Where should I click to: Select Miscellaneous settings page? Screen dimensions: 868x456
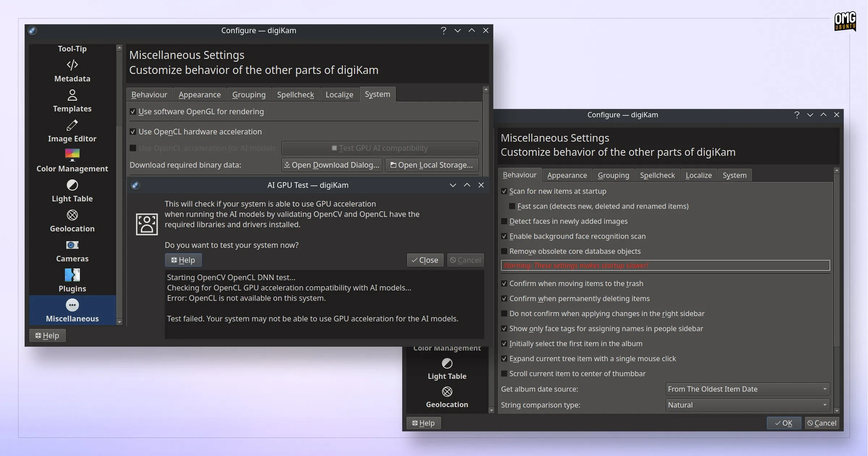pos(72,310)
